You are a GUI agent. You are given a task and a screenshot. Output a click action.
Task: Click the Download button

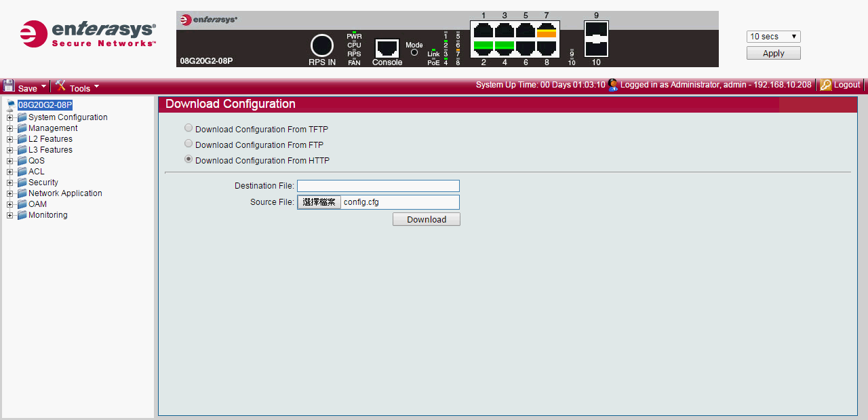(426, 219)
